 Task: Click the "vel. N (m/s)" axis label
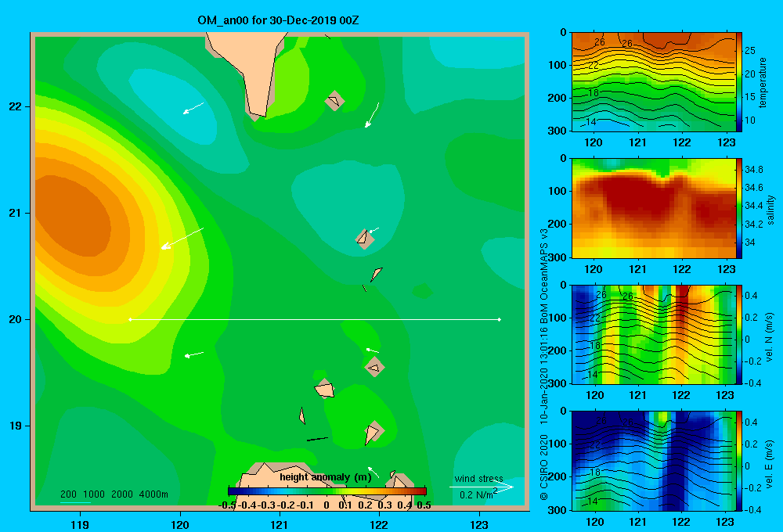[770, 337]
